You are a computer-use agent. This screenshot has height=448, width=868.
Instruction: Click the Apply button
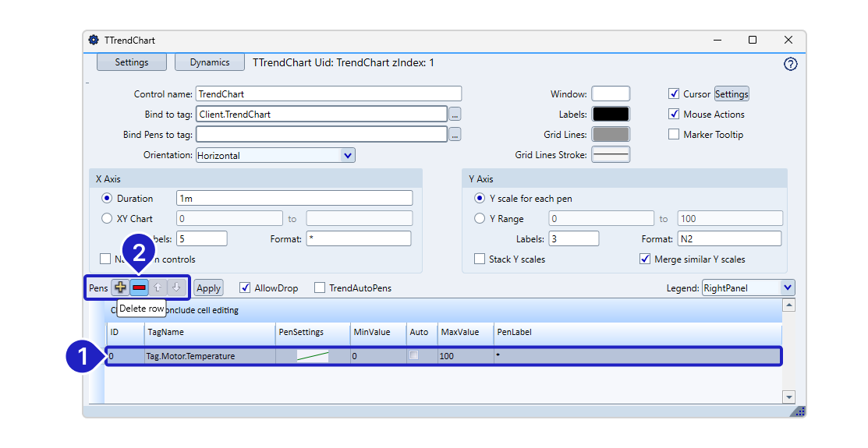[x=208, y=288]
